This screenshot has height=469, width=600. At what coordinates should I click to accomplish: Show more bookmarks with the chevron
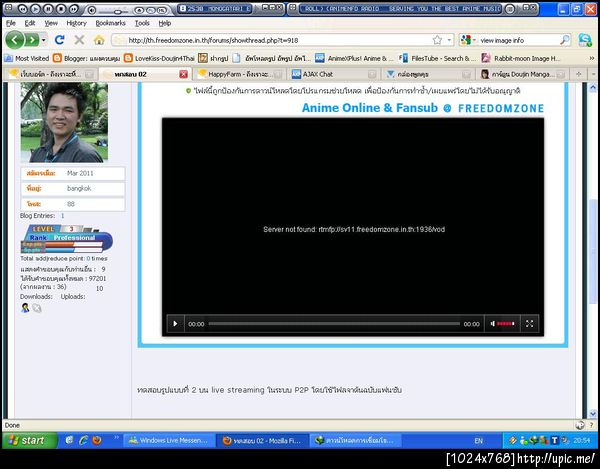tap(592, 58)
